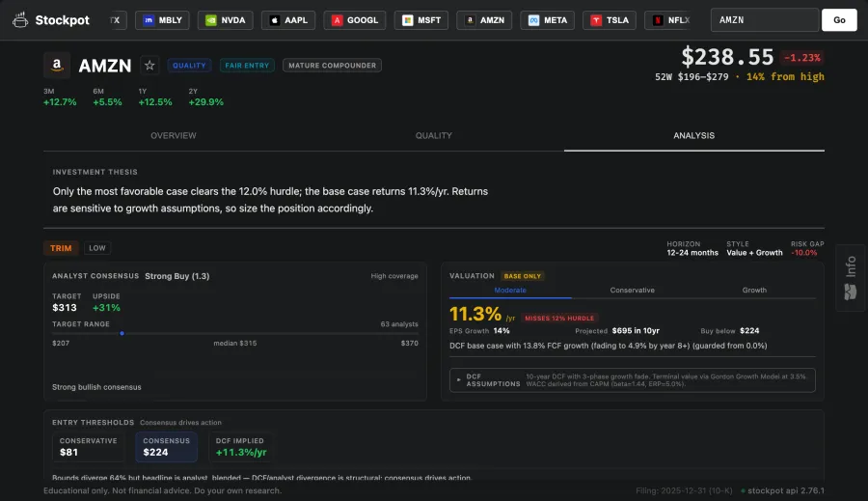Select the CONSERVATIVE $81 threshold card
Image resolution: width=868 pixels, height=501 pixels.
(89, 447)
